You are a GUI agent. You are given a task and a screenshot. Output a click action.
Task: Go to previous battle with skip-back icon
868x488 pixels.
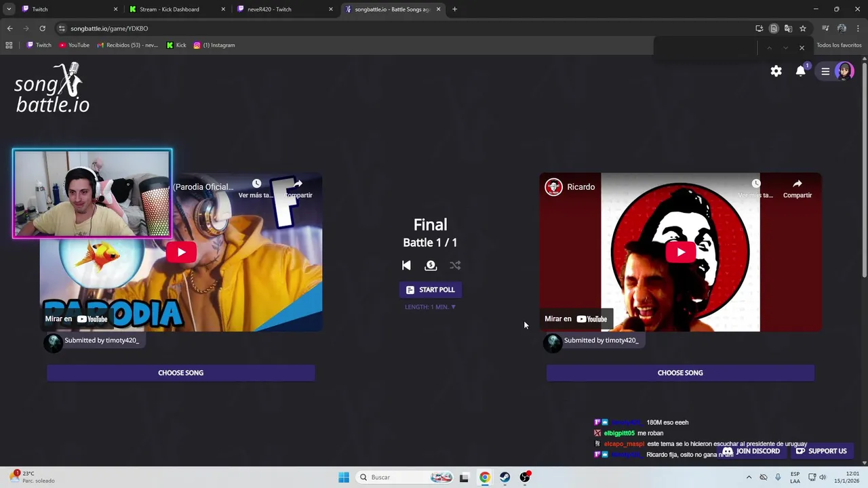[406, 266]
